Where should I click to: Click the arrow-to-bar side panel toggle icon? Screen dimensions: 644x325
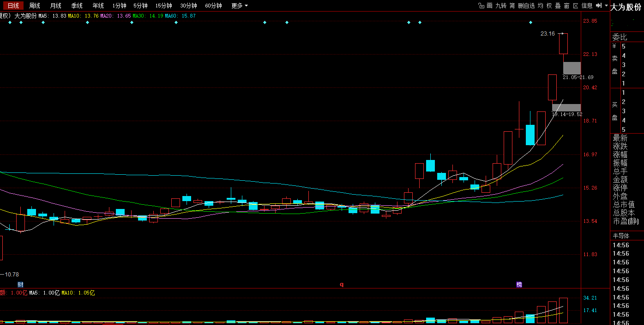599,6
